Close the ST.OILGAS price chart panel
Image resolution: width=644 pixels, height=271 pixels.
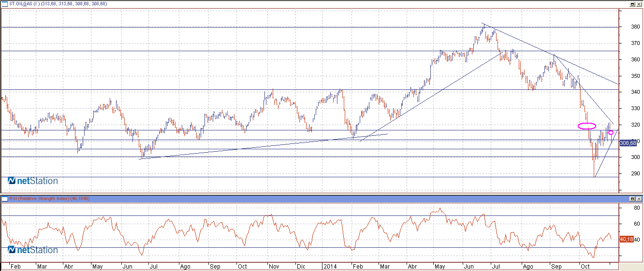(639, 3)
